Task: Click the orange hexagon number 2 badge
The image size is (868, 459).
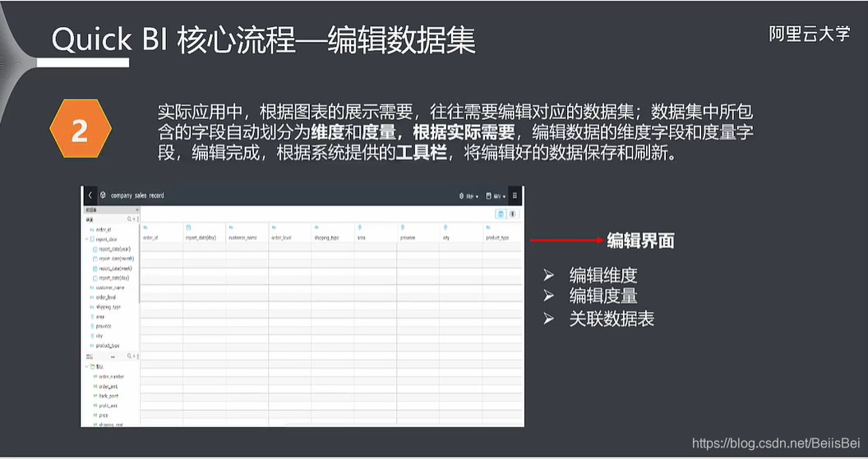Action: click(81, 129)
